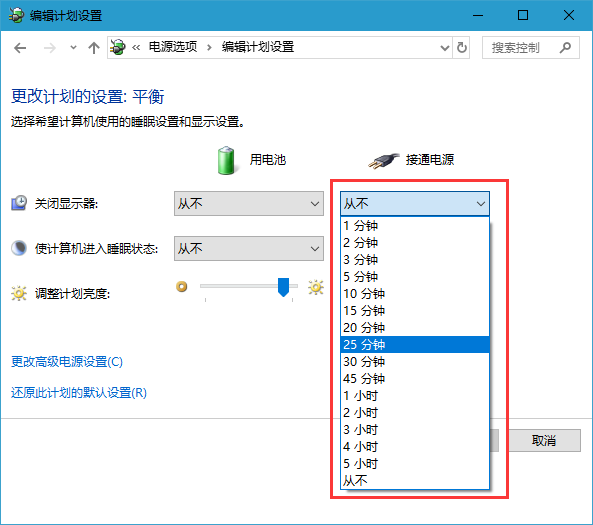The height and width of the screenshot is (525, 593).
Task: Click the 取消 button
Action: tap(544, 440)
